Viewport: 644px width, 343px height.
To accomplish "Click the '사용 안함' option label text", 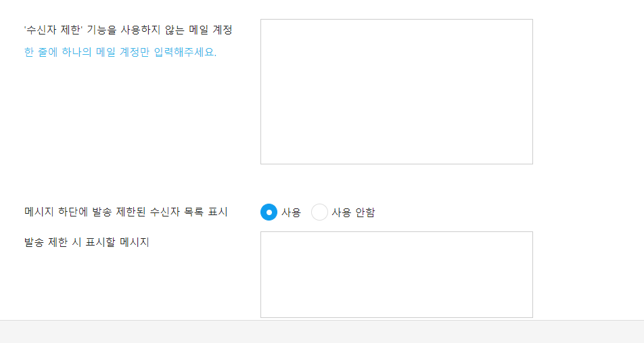I will coord(353,212).
